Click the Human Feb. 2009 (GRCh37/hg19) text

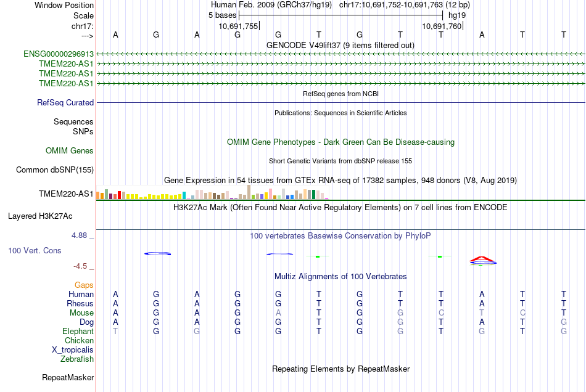pos(271,5)
